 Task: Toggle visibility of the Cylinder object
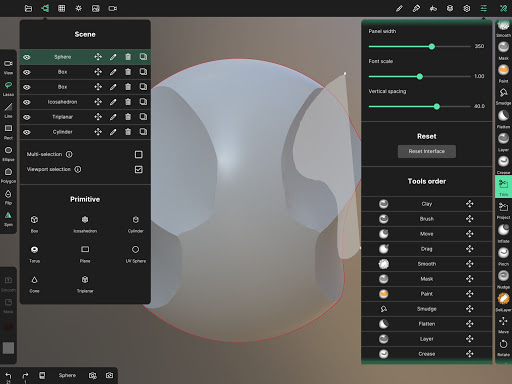point(27,132)
